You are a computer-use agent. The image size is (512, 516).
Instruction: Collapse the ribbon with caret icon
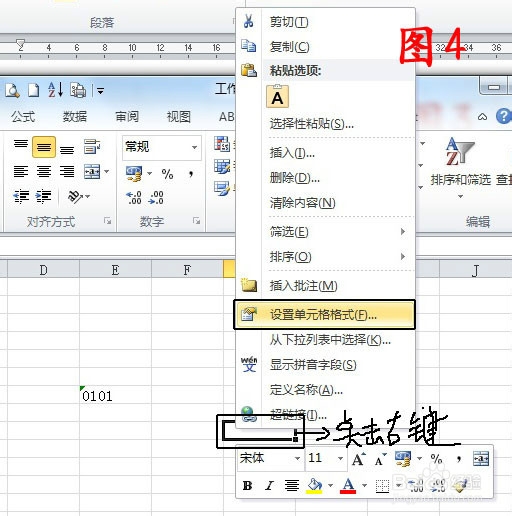click(x=482, y=117)
